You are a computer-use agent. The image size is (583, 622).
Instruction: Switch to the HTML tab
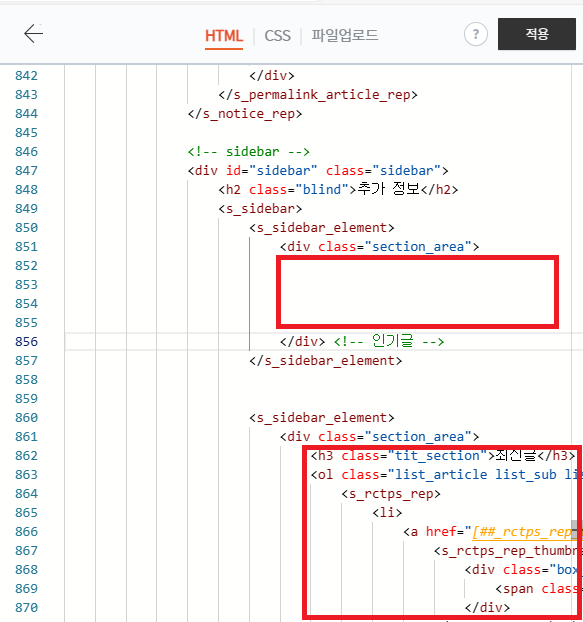224,36
